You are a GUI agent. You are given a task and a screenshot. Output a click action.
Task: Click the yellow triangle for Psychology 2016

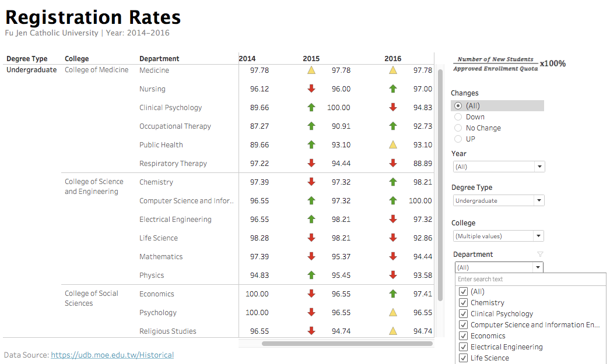(393, 312)
